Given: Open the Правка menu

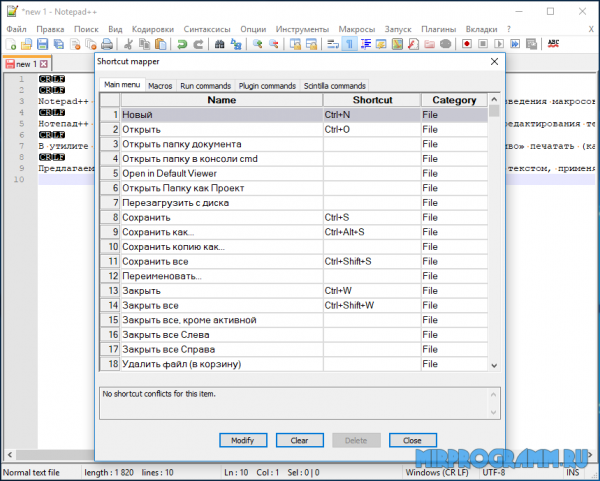Looking at the screenshot, I should (50, 29).
